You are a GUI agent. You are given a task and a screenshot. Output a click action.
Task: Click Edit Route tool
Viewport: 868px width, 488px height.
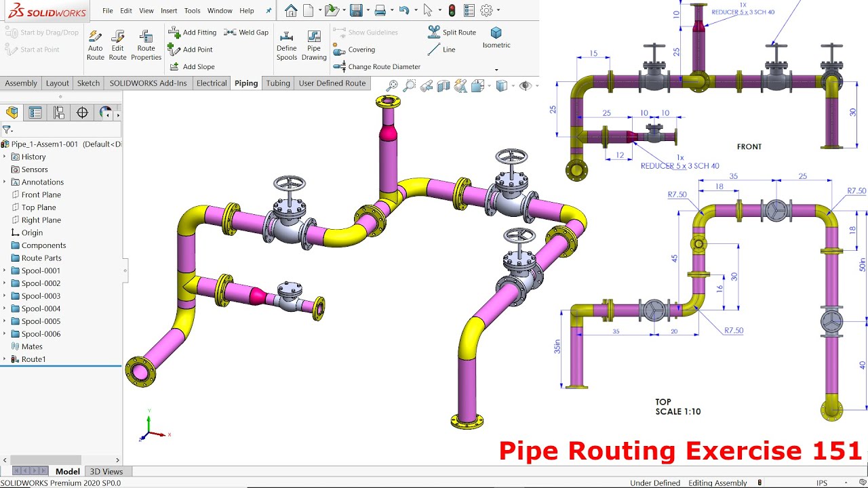pos(118,45)
